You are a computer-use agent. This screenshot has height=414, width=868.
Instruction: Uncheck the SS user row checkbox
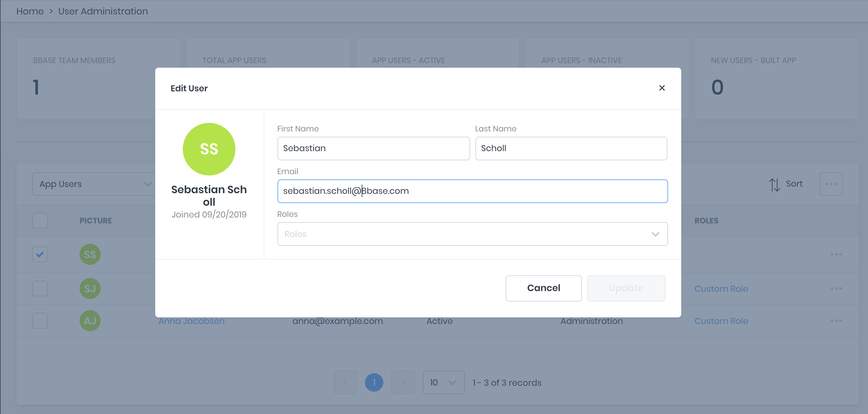[40, 254]
